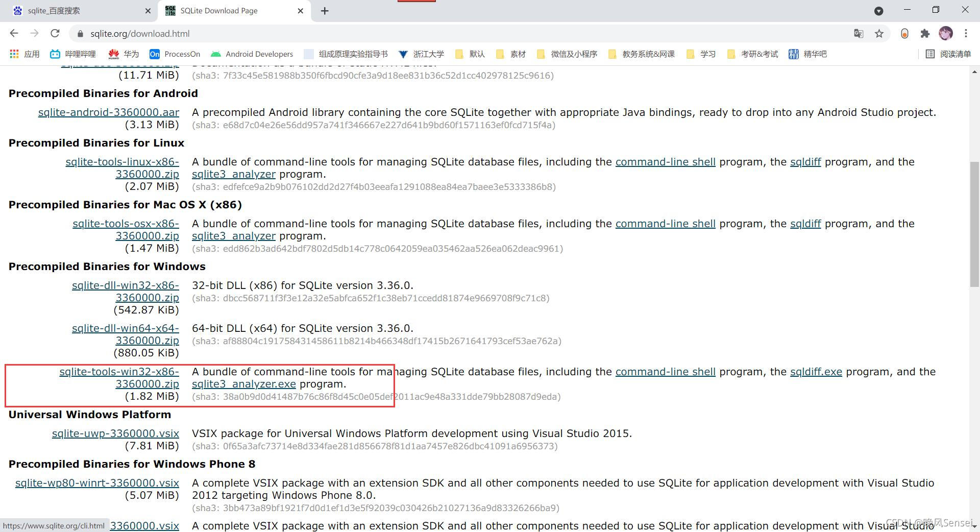Open the Chrome three-dot menu
The image size is (980, 532).
(x=966, y=33)
